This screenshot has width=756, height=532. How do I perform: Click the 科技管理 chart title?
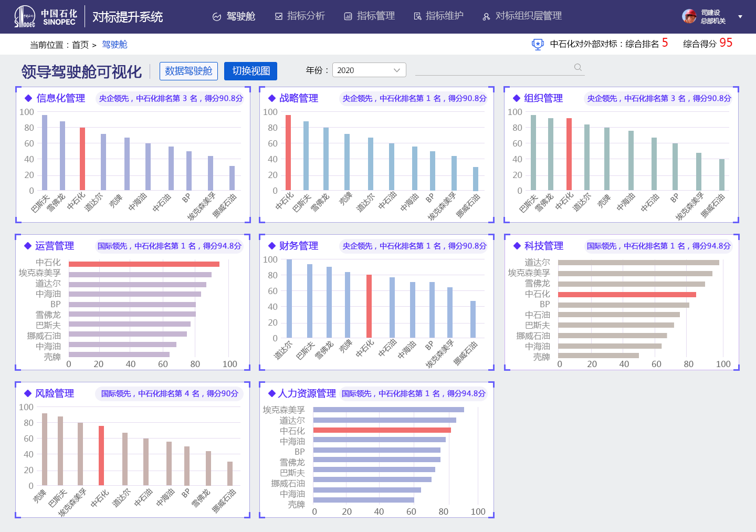click(544, 246)
